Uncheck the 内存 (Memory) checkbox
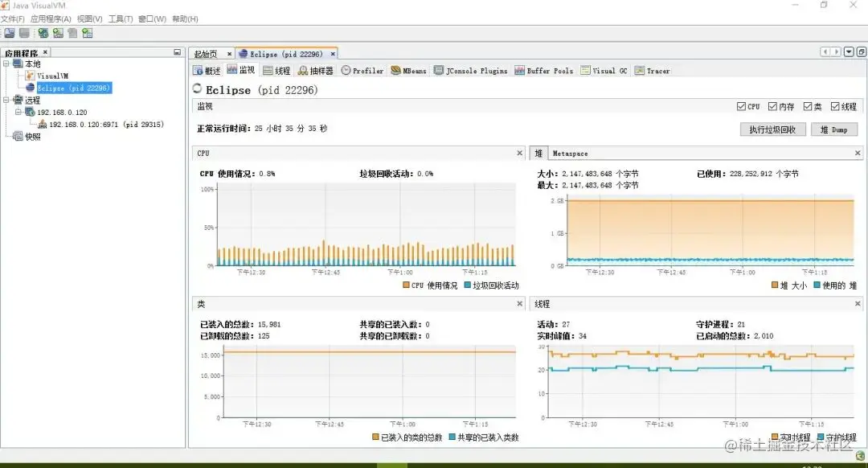 tap(772, 106)
